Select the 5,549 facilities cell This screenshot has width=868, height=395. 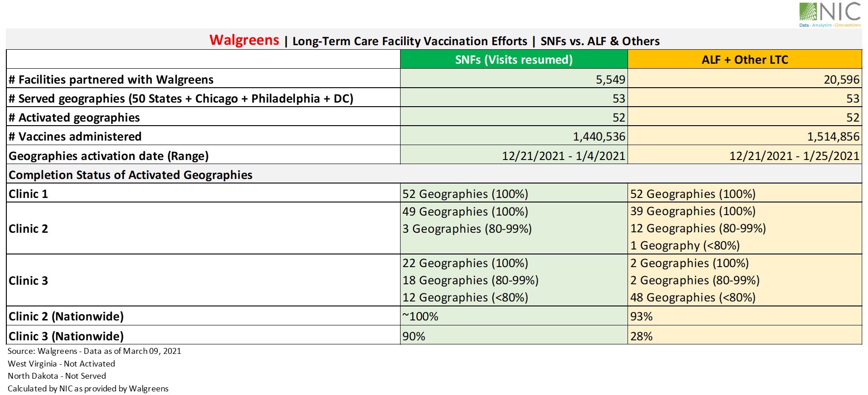(514, 79)
